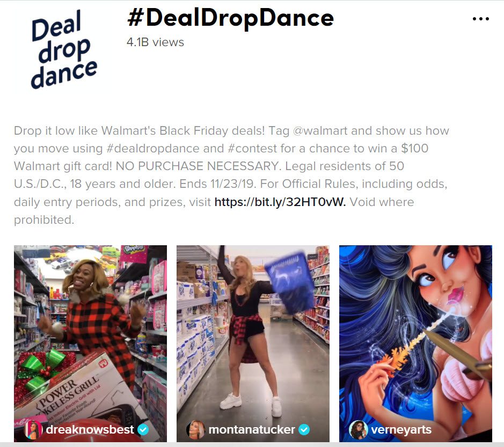
Task: Click the @walmart mention in description
Action: tap(320, 131)
